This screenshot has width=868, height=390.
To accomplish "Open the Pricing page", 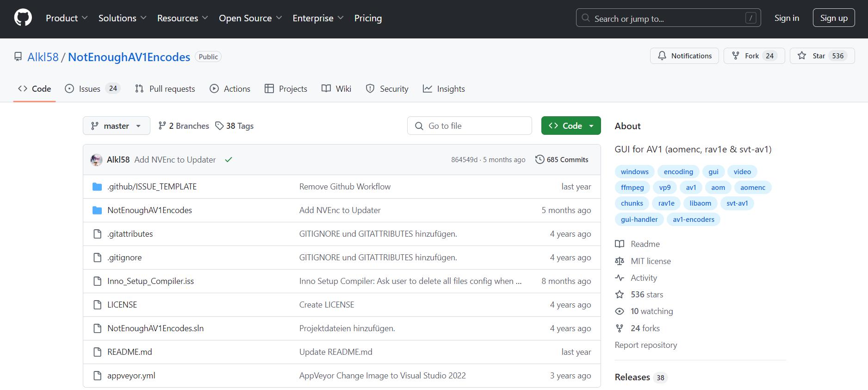I will coord(368,18).
